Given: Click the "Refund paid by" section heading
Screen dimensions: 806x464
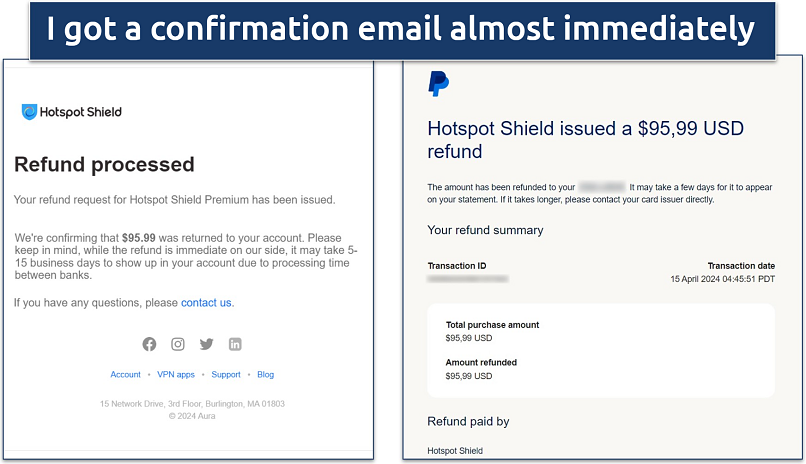Looking at the screenshot, I should click(468, 421).
